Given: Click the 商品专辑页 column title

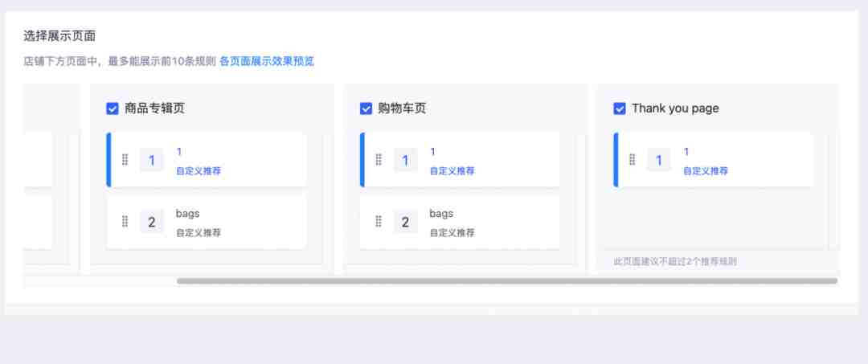Looking at the screenshot, I should (x=154, y=108).
